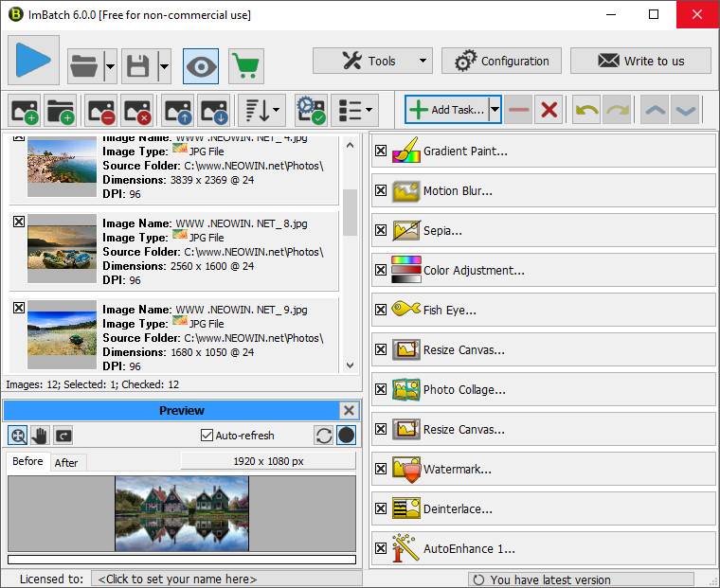Disable the Photo Collage task checkbox
Screen dimensions: 720x588
381,389
